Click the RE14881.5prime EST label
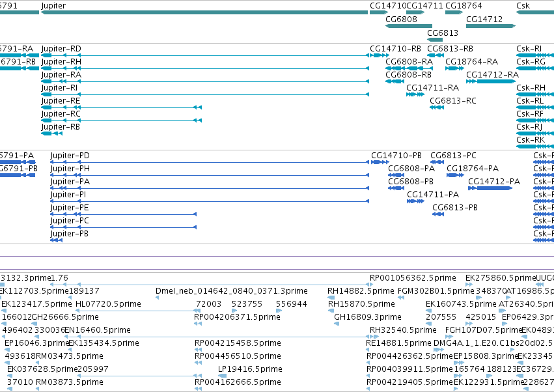The height and width of the screenshot is (392, 554). point(398,344)
